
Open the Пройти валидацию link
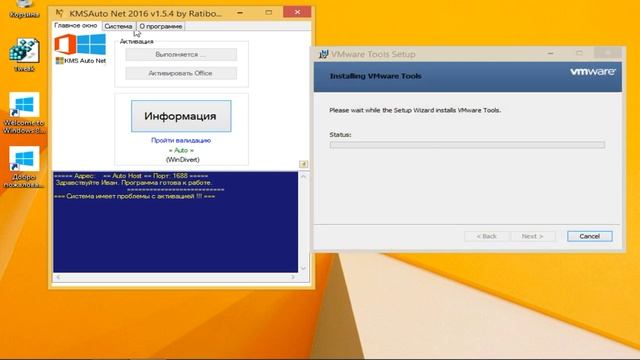tap(181, 140)
